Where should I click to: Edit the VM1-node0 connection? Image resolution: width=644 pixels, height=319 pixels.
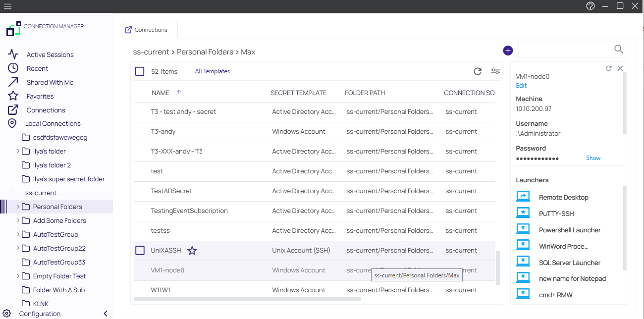click(521, 85)
